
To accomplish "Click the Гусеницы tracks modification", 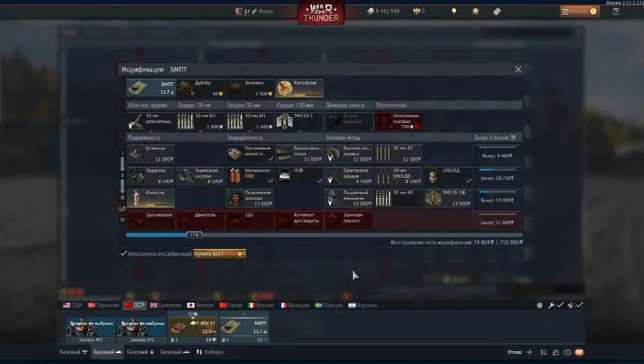I will pos(151,153).
